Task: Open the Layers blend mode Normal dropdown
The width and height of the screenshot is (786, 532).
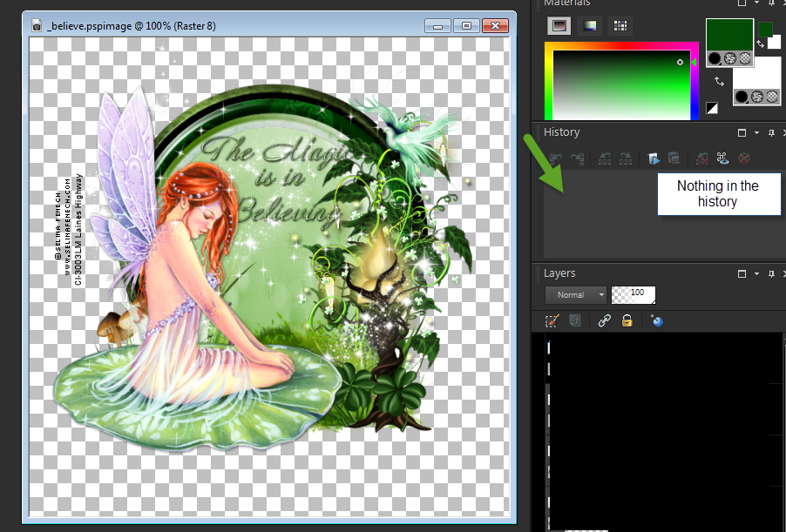Action: (x=575, y=295)
